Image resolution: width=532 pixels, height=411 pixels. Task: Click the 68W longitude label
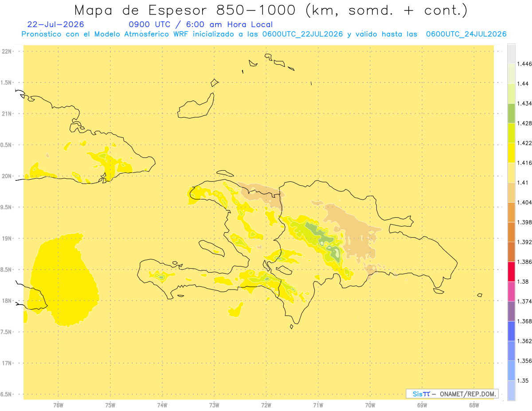coord(474,405)
